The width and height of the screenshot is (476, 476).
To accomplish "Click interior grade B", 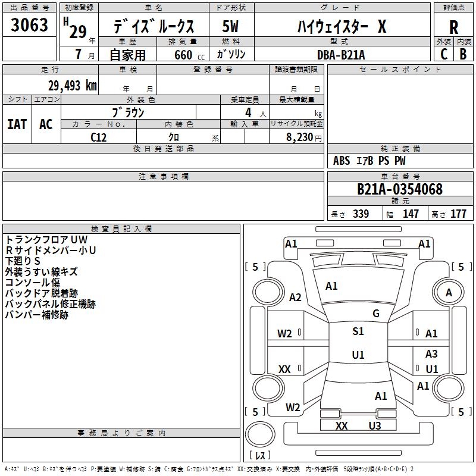I will pos(463,54).
